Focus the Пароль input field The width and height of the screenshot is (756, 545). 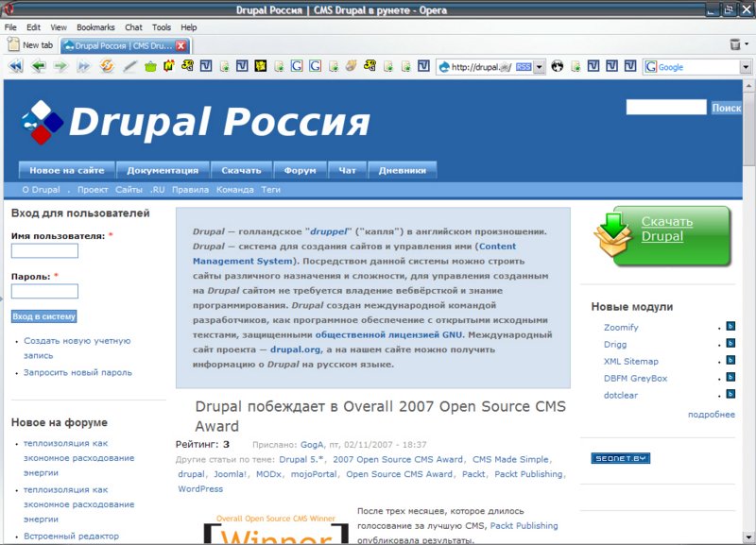[x=44, y=291]
